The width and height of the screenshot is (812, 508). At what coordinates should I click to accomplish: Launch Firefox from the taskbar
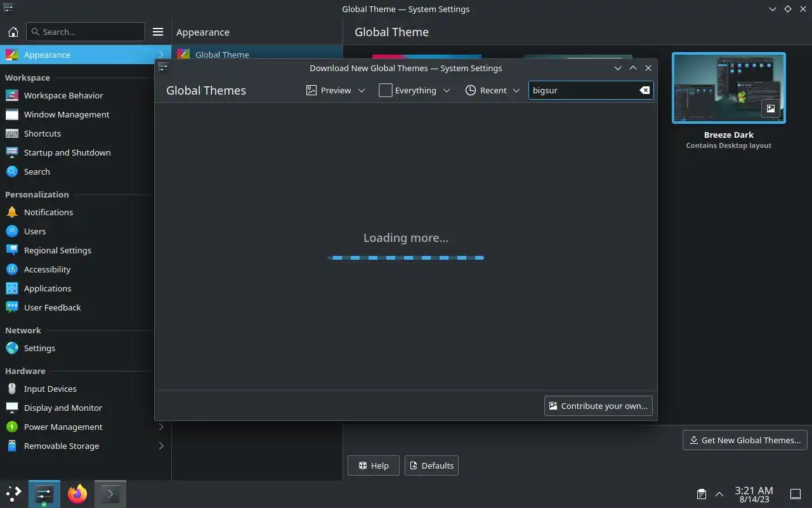click(77, 494)
